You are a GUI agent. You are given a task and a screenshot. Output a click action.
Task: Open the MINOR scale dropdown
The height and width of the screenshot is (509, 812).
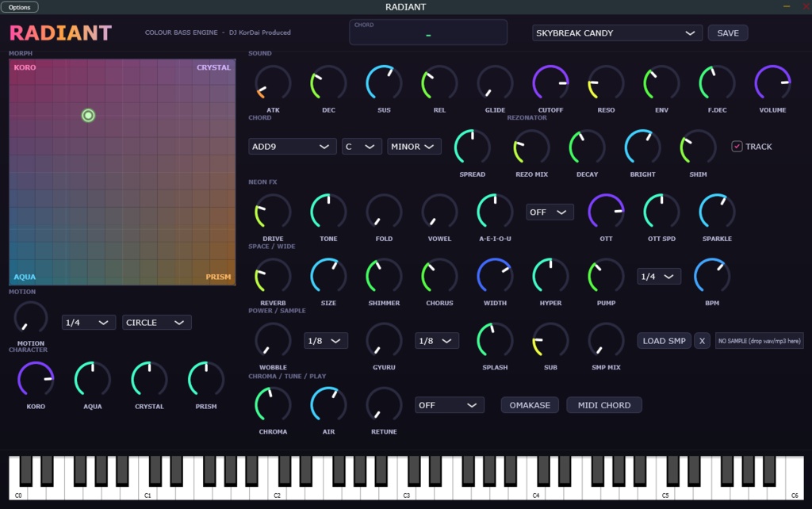[414, 147]
